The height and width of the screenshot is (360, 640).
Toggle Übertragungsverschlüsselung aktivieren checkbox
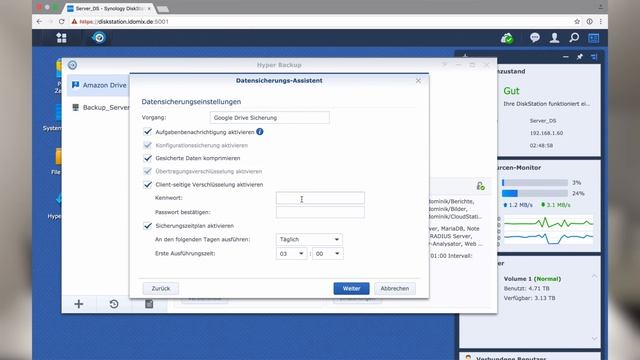point(147,171)
